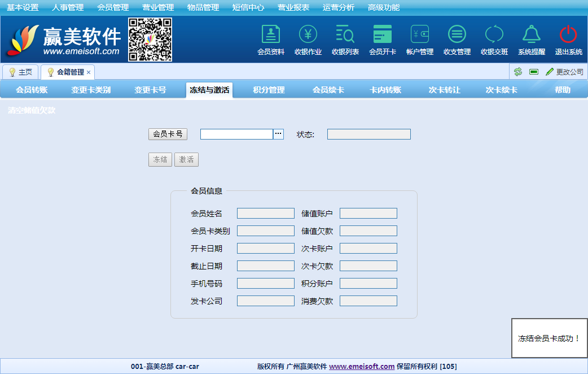588x374 pixels.
Task: Switch to the 主页 home tab
Action: (20, 72)
